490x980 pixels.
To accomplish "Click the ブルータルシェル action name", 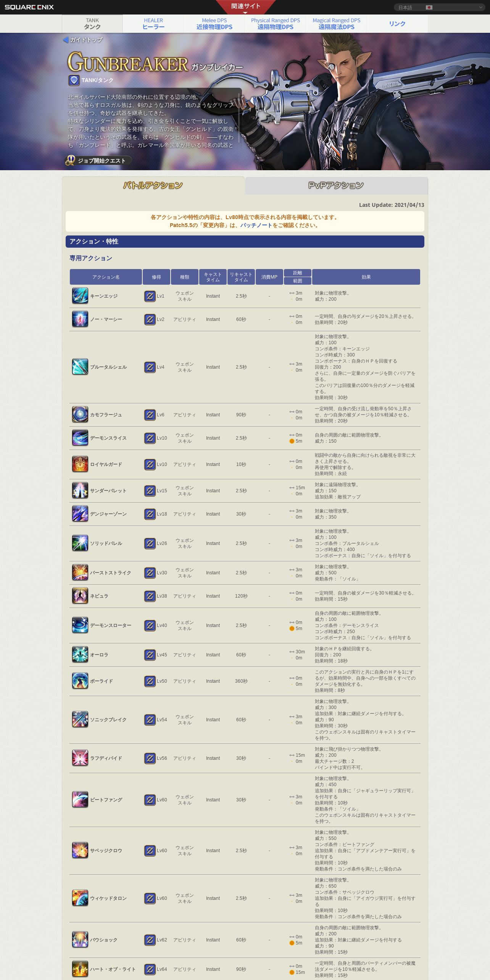I will click(108, 367).
